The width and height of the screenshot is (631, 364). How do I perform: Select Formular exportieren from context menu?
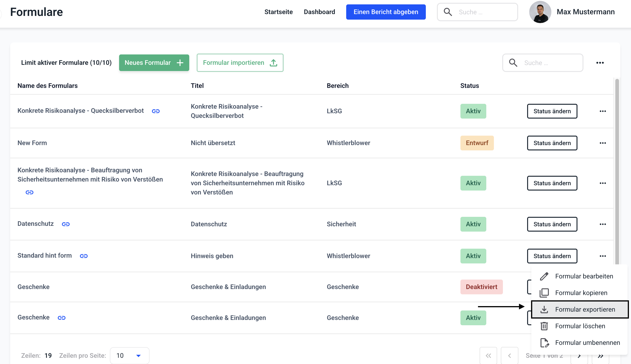[x=585, y=309]
